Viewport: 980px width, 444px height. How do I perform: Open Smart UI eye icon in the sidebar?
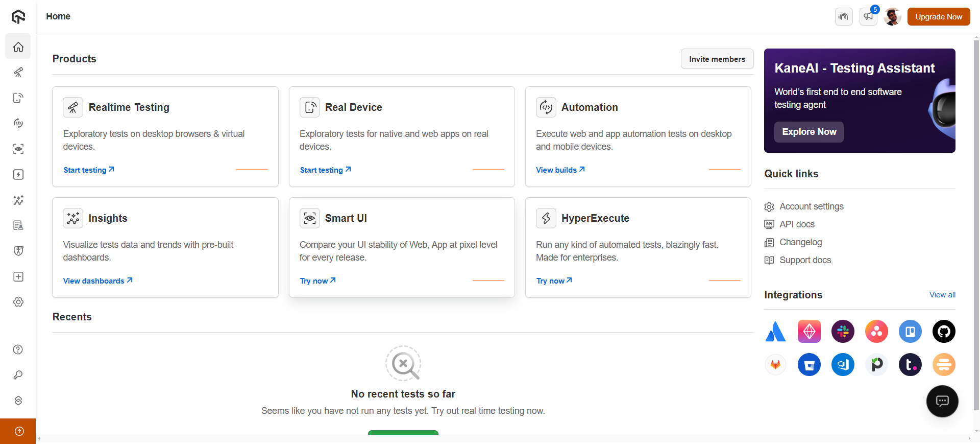(18, 149)
